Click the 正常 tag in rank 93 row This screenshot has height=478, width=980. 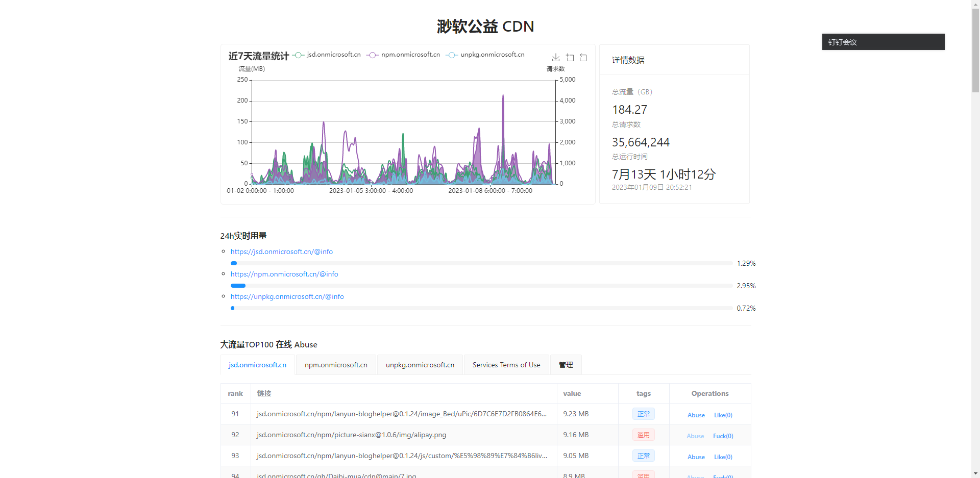pyautogui.click(x=644, y=456)
